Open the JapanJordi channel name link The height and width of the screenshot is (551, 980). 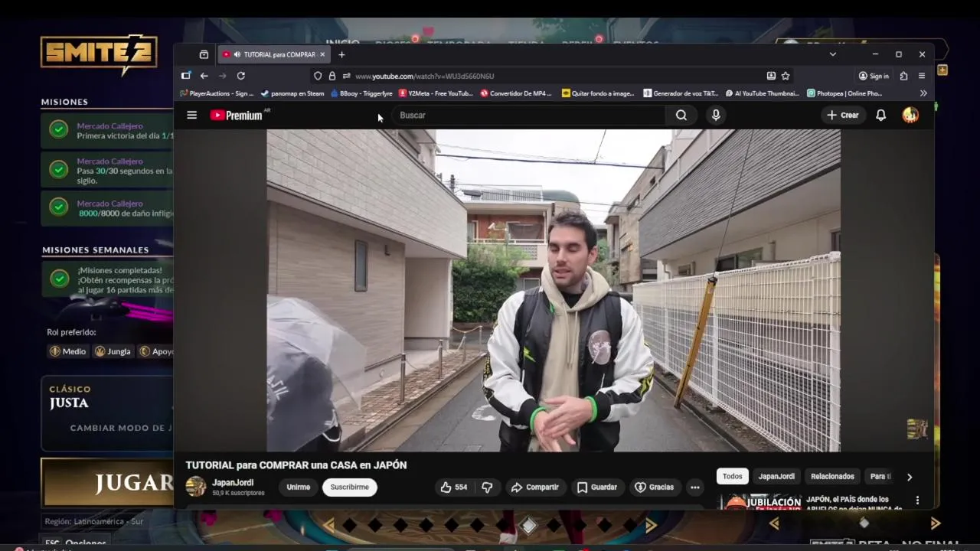[233, 483]
